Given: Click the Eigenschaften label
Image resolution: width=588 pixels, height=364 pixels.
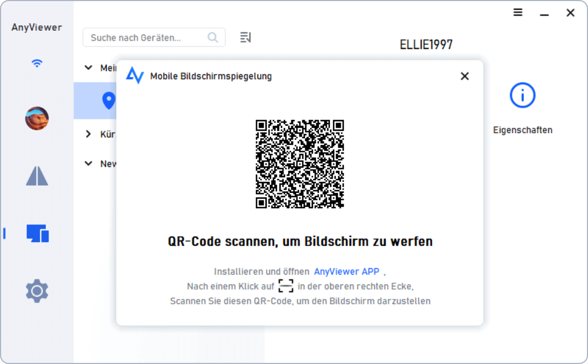Looking at the screenshot, I should [522, 130].
